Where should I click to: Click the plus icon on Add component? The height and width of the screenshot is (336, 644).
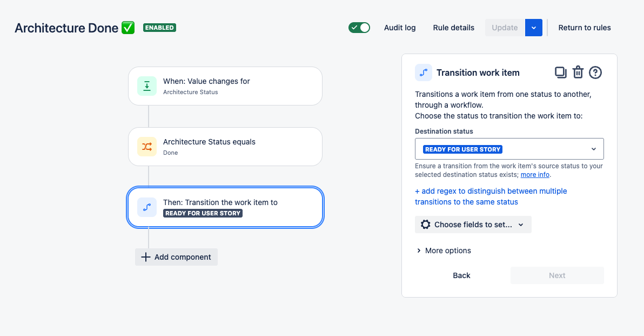point(145,257)
